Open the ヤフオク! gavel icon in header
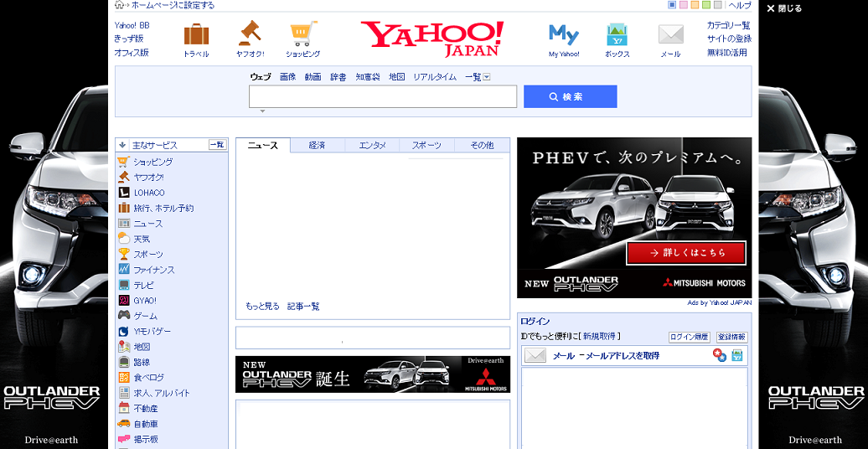The image size is (868, 449). pyautogui.click(x=251, y=34)
